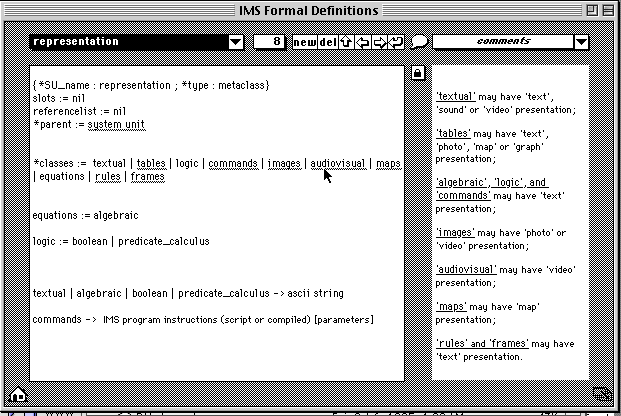Open the representation dropdown menu
The height and width of the screenshot is (416, 621).
point(236,42)
